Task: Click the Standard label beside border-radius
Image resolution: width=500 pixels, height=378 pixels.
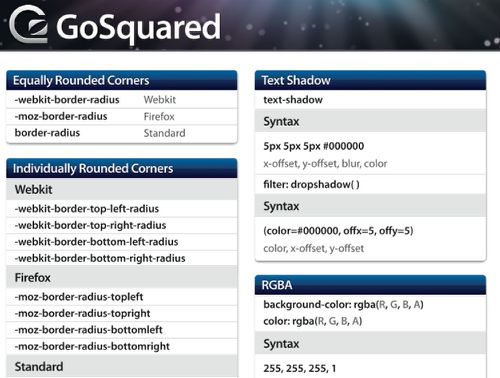Action: pos(164,133)
